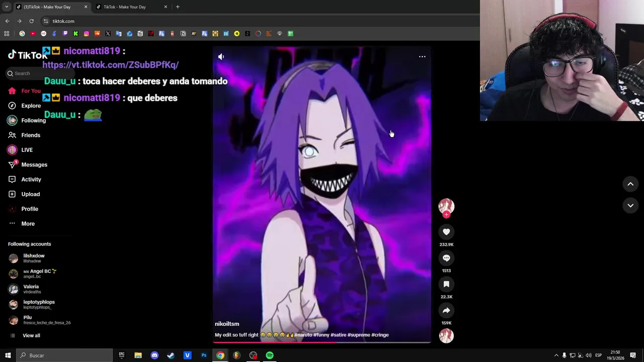644x362 pixels.
Task: Show hidden system tray icons
Action: 556,355
